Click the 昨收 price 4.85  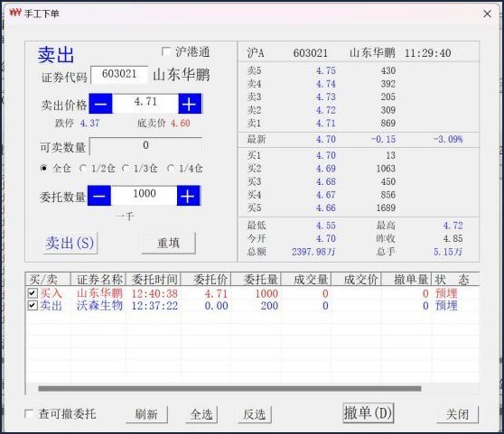tap(453, 238)
